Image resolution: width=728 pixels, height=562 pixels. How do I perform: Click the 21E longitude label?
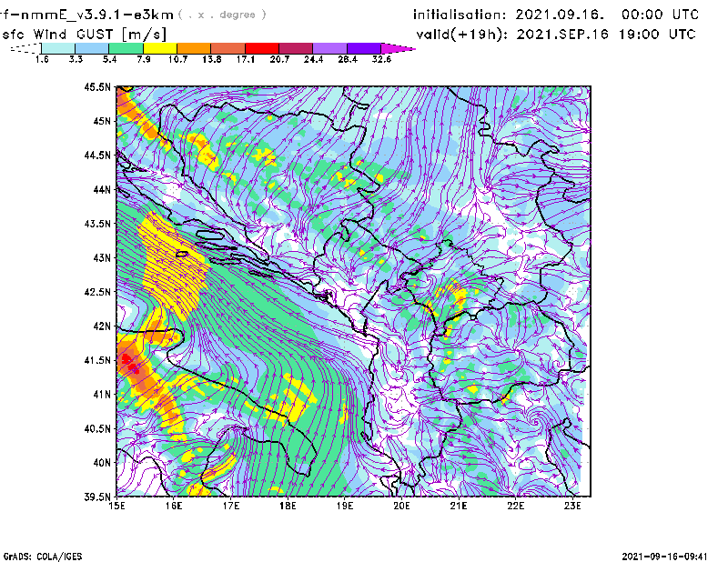tap(459, 506)
